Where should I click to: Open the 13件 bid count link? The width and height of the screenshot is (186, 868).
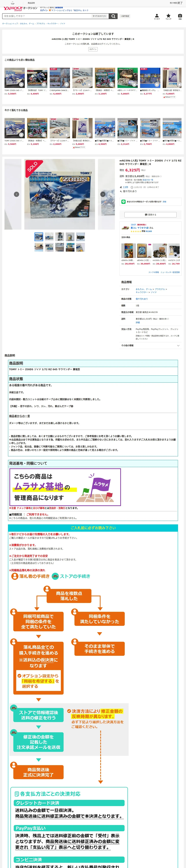coord(126,187)
